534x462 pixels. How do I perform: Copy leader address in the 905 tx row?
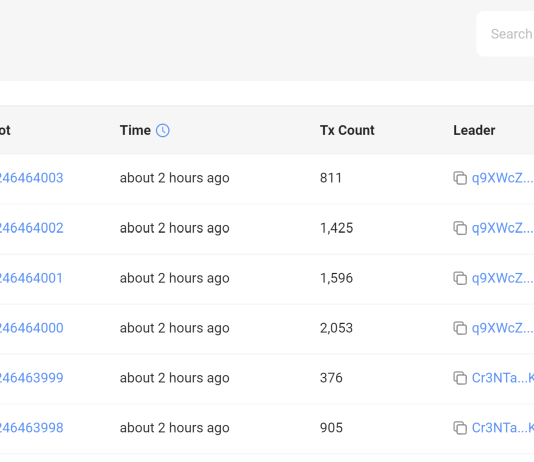[x=460, y=428]
